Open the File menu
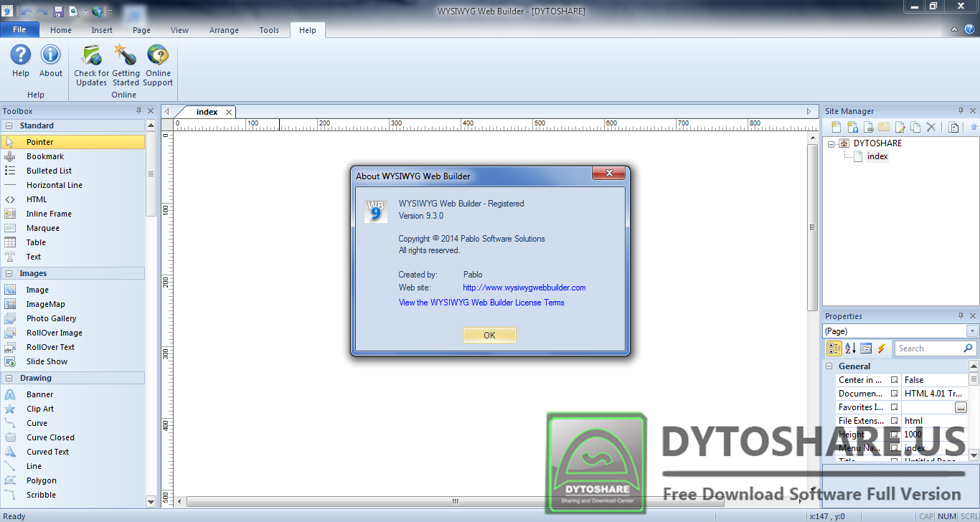The image size is (980, 522). 19,30
